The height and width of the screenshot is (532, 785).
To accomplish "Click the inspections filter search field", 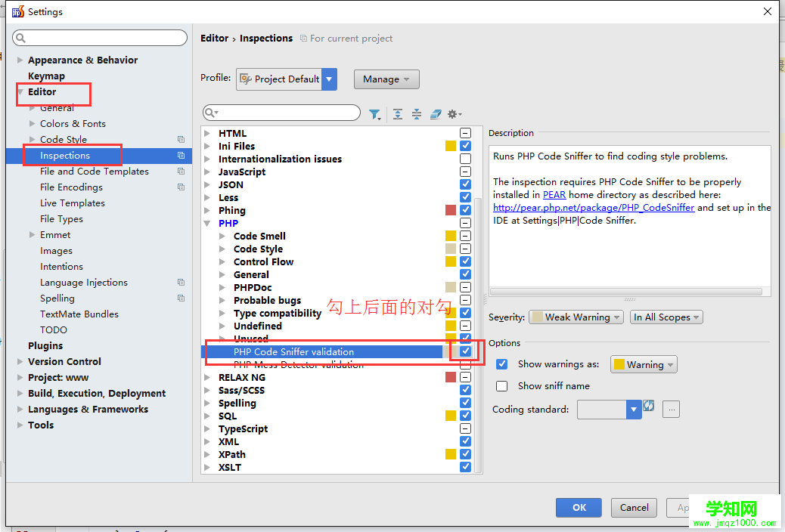I will tap(281, 113).
